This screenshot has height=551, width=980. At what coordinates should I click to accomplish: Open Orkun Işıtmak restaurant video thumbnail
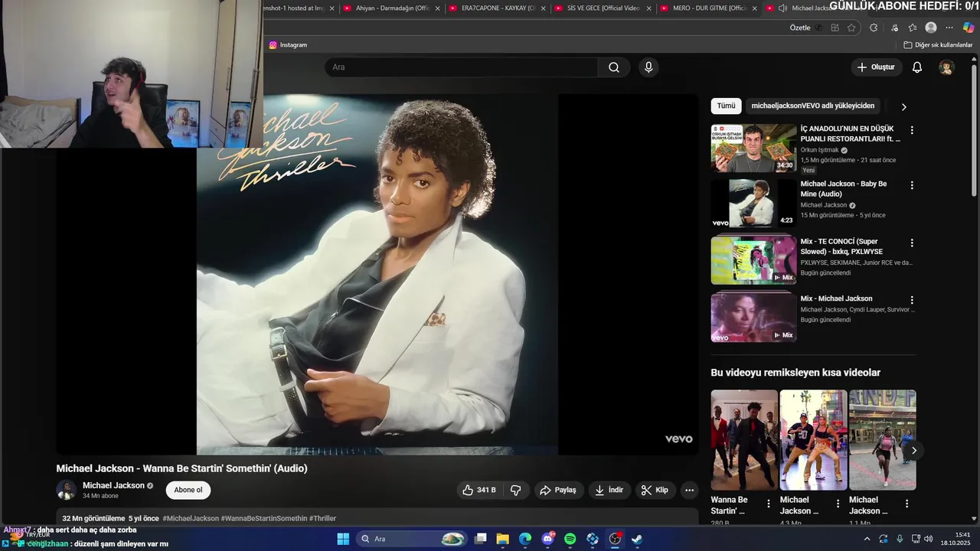tap(753, 148)
